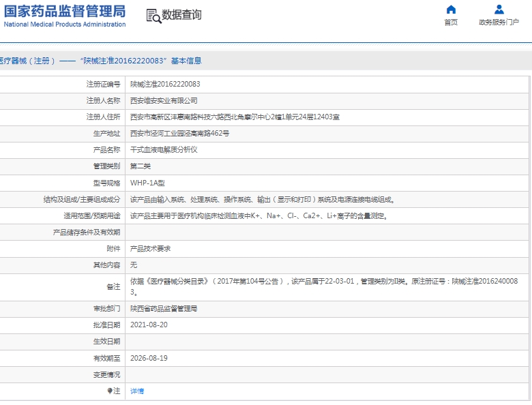Click the 数据查询 heading text
The image size is (532, 405).
(x=181, y=15)
